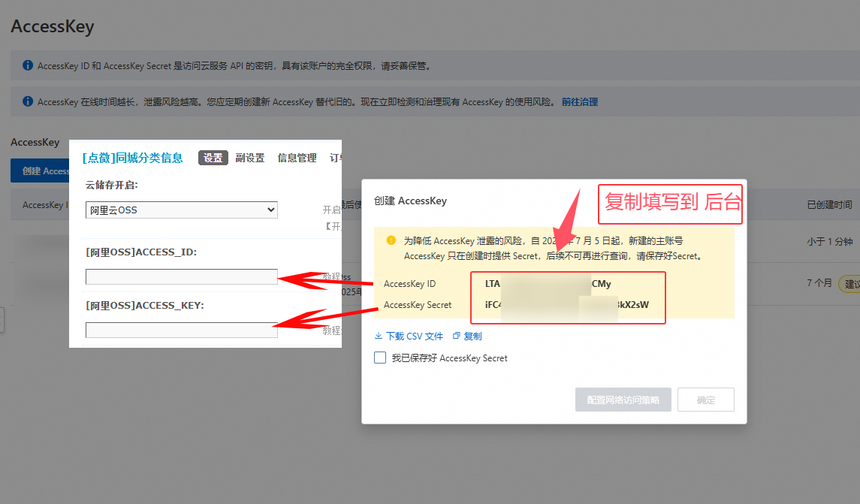This screenshot has height=504, width=860.
Task: Open the 云储存开启 dropdown showing 阿里云OSS
Action: click(182, 210)
